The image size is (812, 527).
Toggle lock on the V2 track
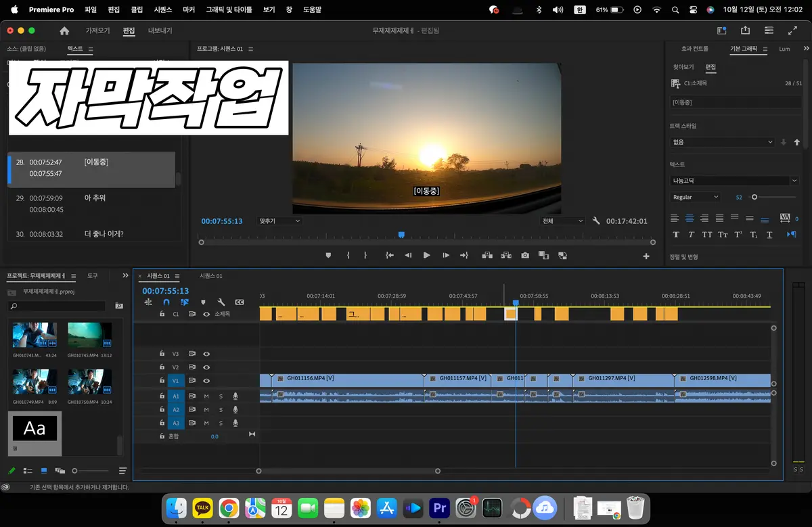point(162,367)
